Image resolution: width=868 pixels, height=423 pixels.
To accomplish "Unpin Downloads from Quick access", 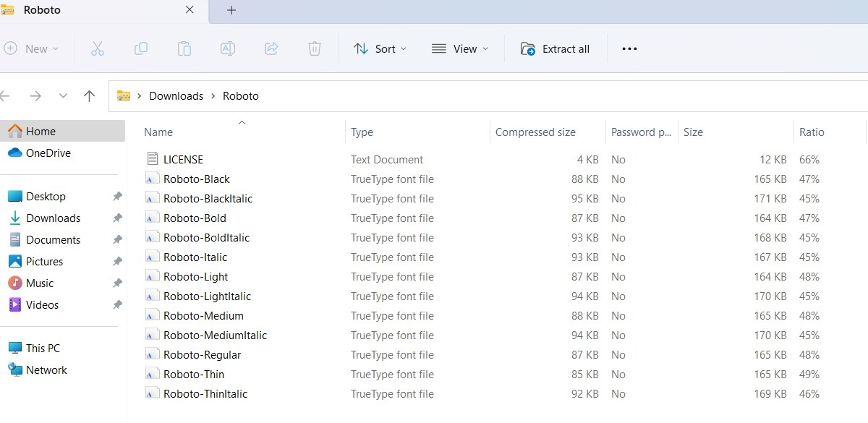I will [116, 218].
